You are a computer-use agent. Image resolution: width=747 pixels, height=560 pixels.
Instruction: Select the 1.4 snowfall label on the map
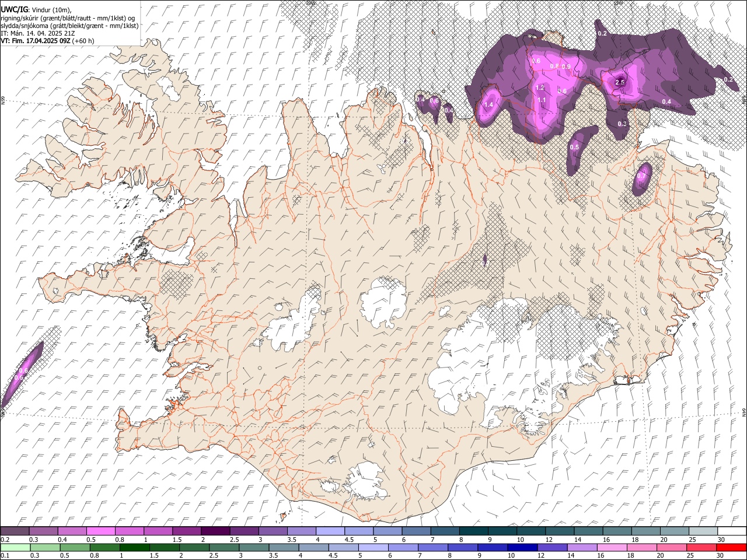pos(489,104)
